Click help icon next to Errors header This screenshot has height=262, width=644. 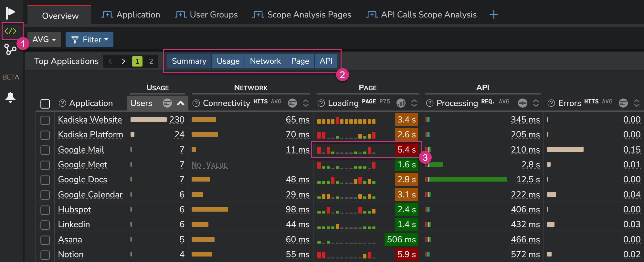pos(551,103)
